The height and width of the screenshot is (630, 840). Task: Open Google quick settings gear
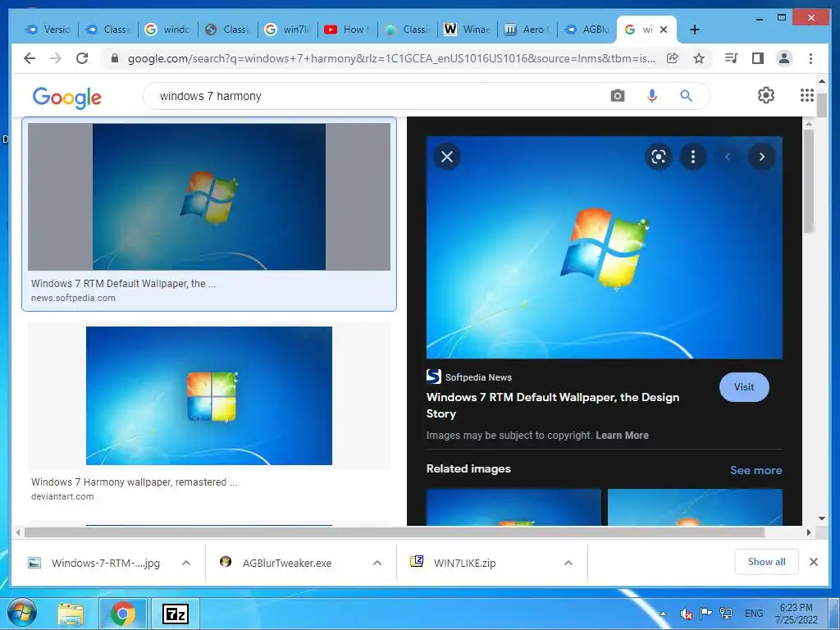(x=766, y=95)
